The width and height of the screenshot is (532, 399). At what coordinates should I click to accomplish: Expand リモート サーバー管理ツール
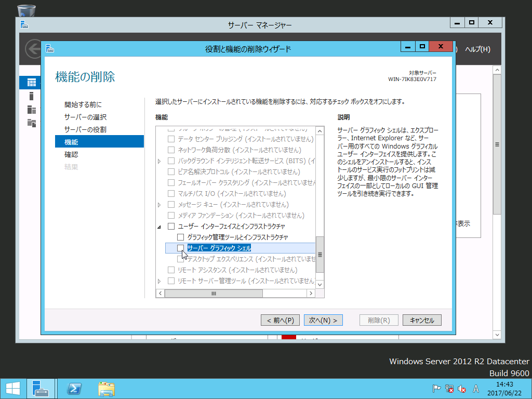click(x=159, y=281)
